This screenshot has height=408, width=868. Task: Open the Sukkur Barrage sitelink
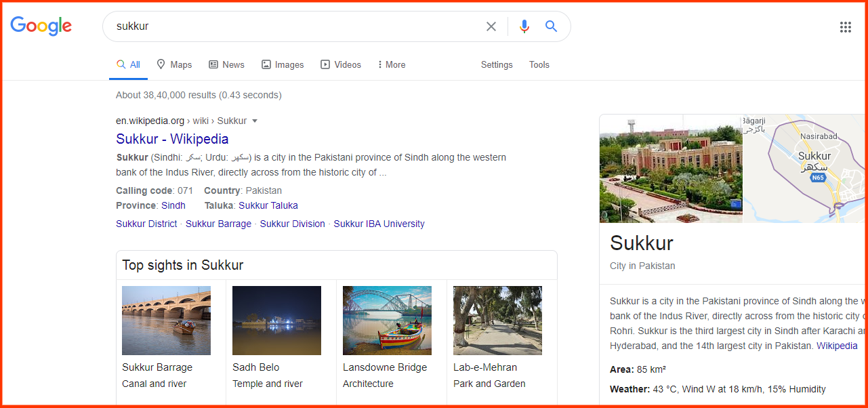point(218,224)
